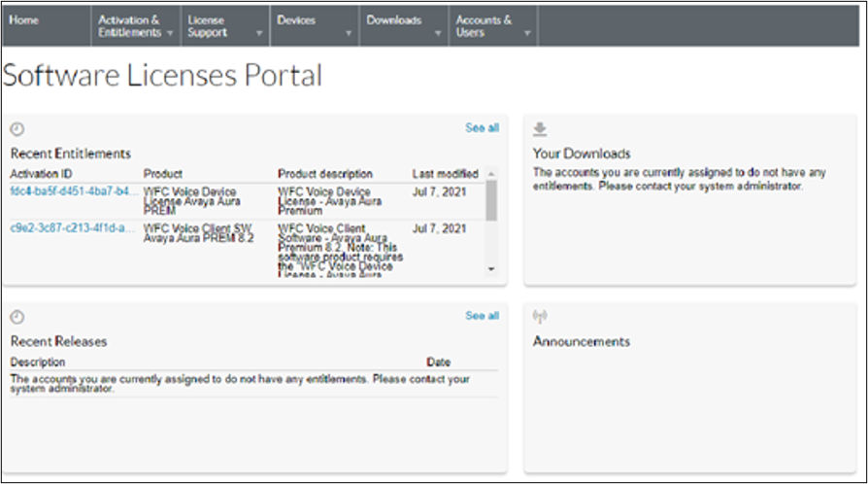This screenshot has height=484, width=868.
Task: Click the Product description column header
Action: click(x=325, y=174)
